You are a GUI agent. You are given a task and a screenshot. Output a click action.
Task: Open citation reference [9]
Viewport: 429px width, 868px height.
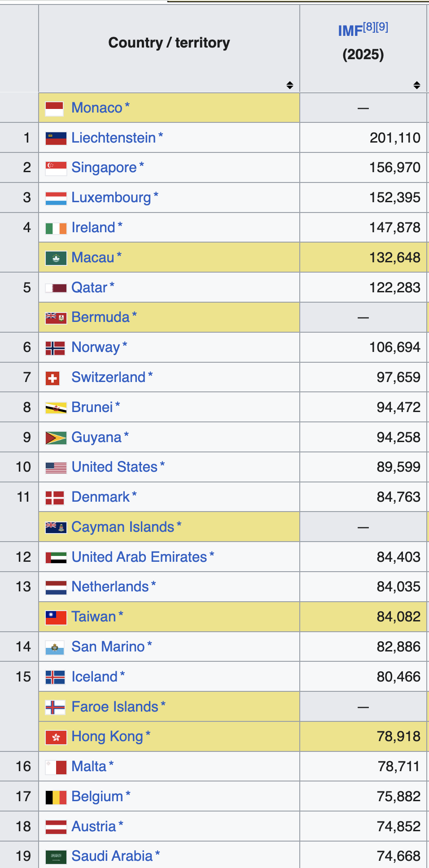(382, 27)
